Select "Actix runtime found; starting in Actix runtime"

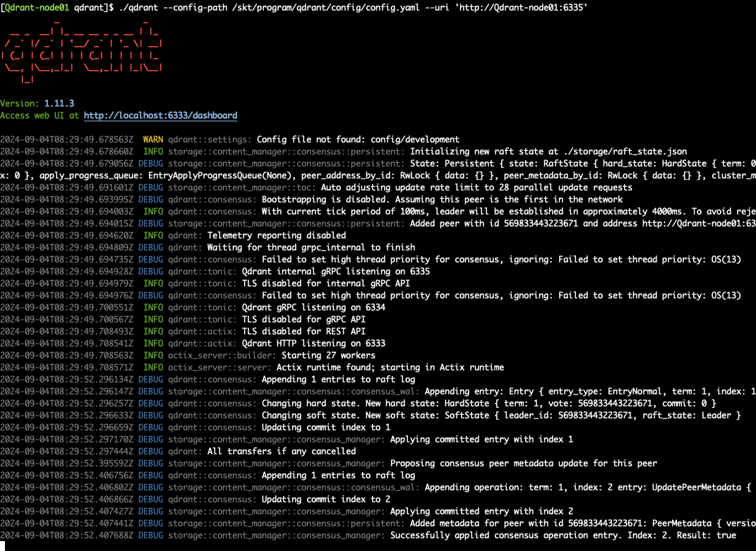click(390, 368)
